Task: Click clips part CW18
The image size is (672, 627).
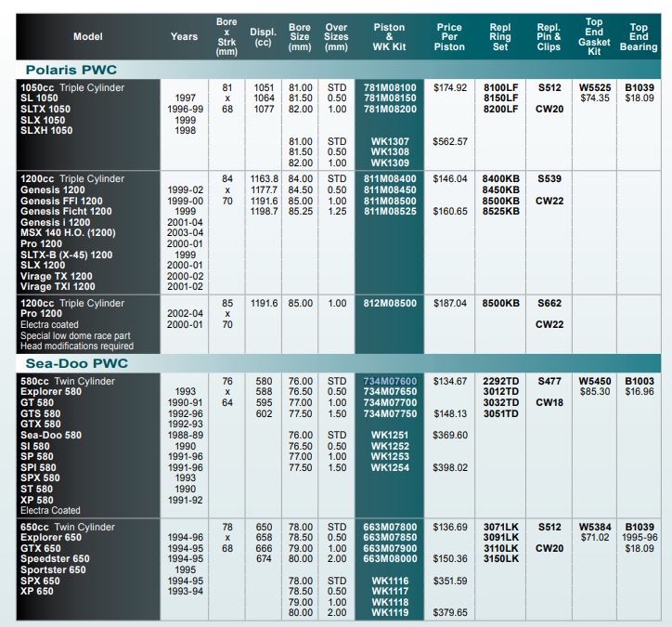Action: pos(549,402)
